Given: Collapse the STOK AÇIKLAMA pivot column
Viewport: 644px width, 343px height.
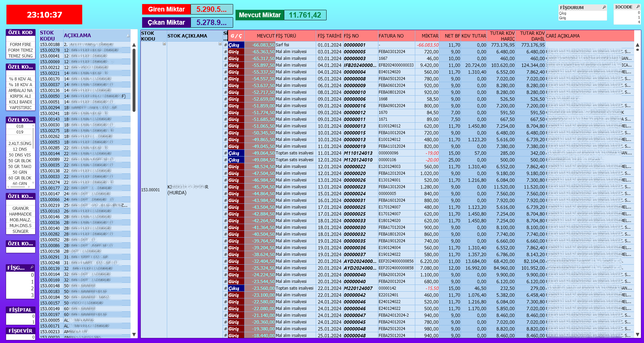Looking at the screenshot, I should [x=220, y=44].
